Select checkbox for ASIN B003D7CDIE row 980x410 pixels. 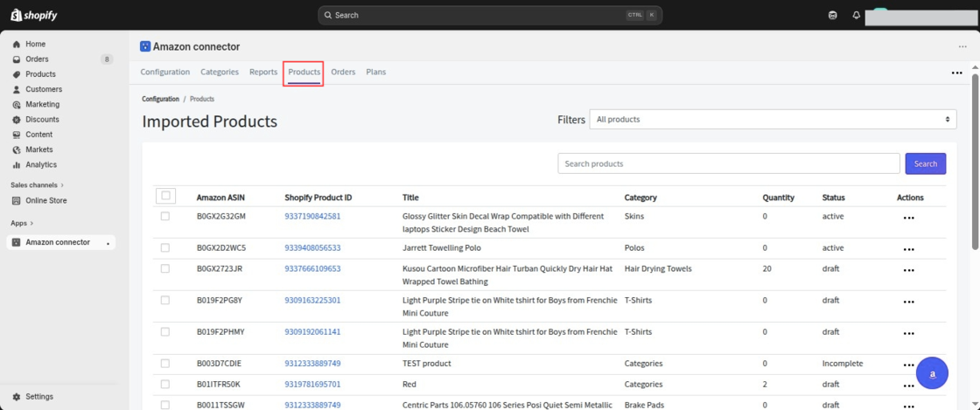[x=164, y=363]
